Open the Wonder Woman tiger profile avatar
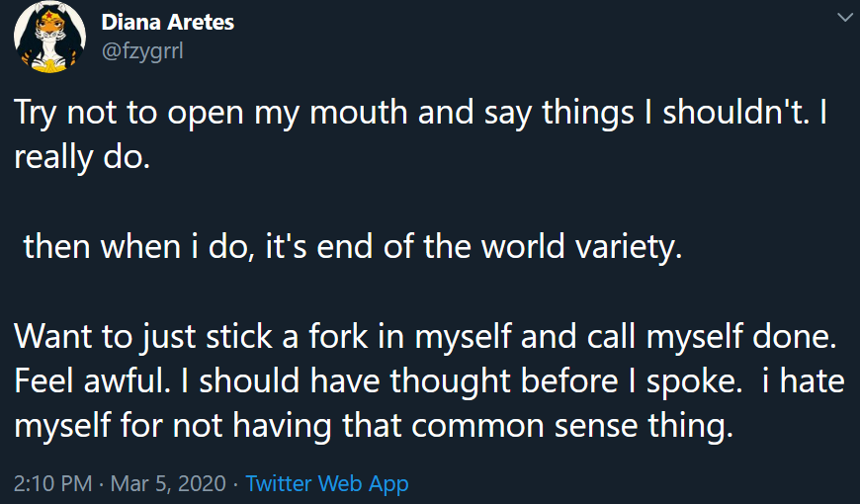Image resolution: width=860 pixels, height=504 pixels. [49, 37]
